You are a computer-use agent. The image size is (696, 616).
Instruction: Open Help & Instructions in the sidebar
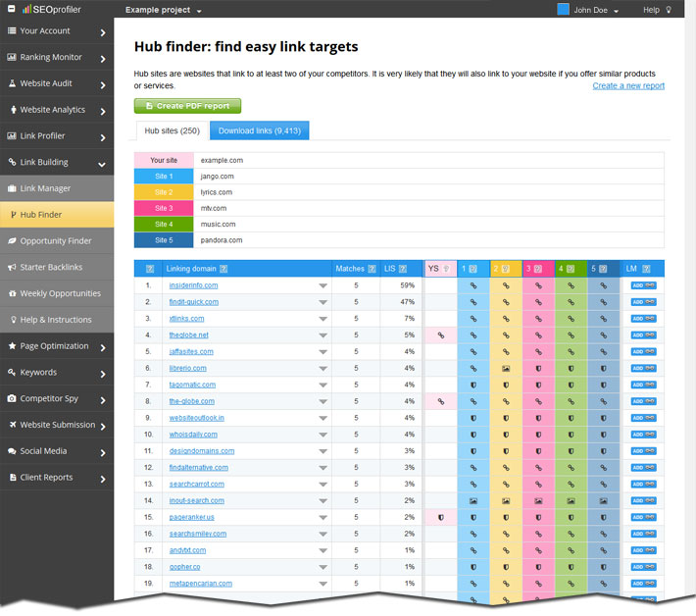(57, 320)
